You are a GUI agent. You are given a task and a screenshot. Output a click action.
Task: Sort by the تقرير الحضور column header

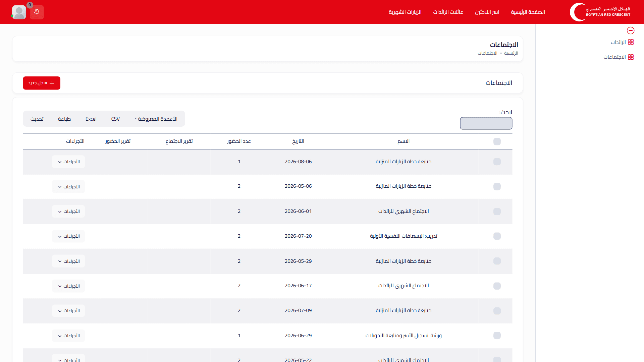tap(118, 141)
